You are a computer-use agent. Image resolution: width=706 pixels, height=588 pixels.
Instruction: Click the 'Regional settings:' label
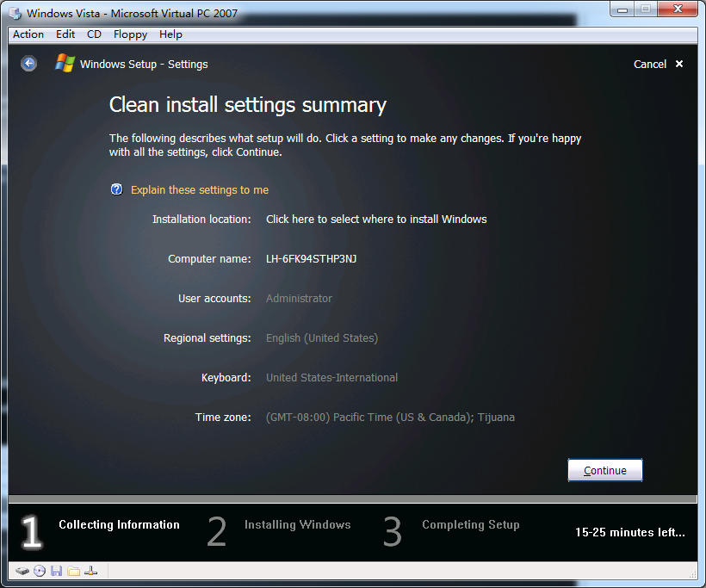[207, 338]
